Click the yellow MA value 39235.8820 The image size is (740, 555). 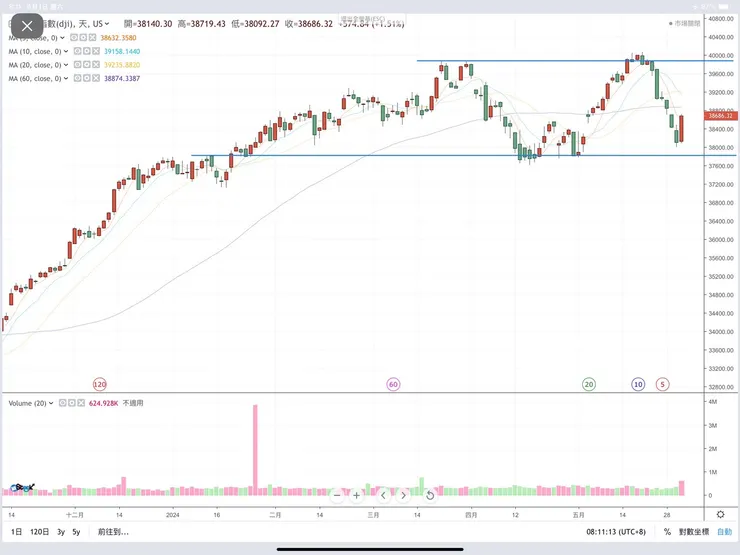(x=122, y=65)
